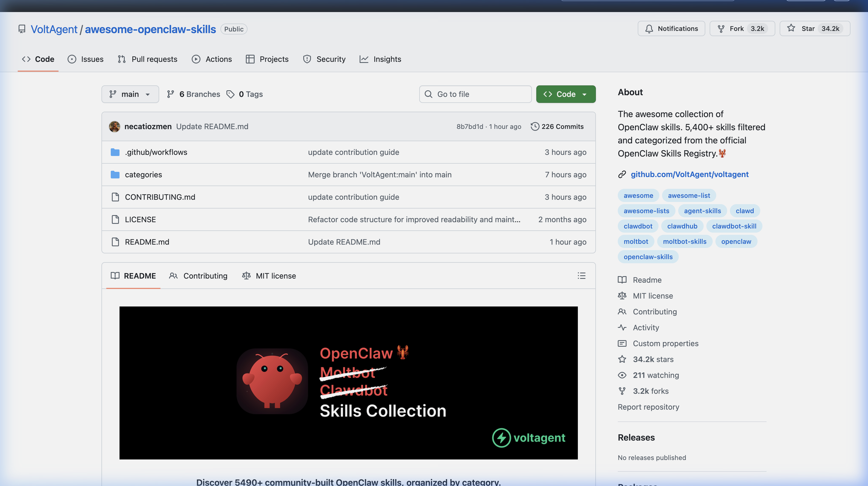The height and width of the screenshot is (486, 868).
Task: Click the link chain icon in About
Action: pos(622,174)
